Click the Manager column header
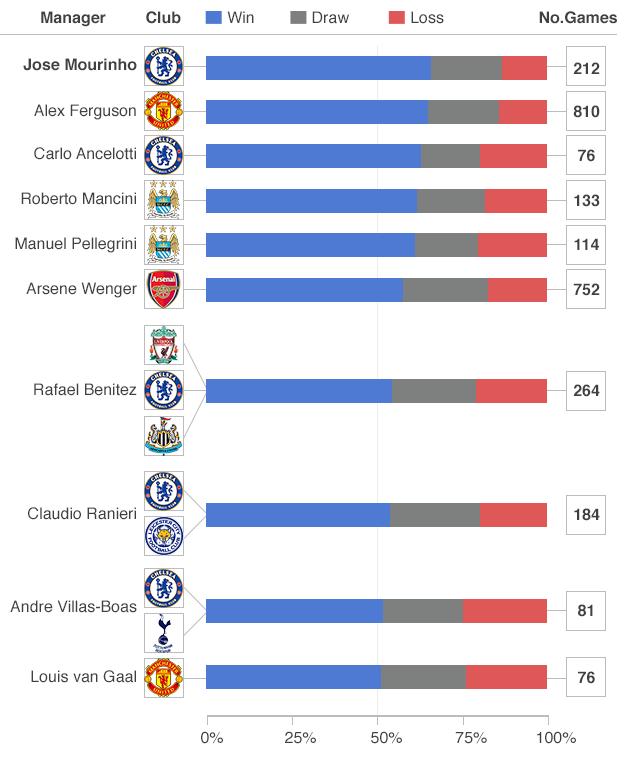This screenshot has height=760, width=624. [73, 17]
